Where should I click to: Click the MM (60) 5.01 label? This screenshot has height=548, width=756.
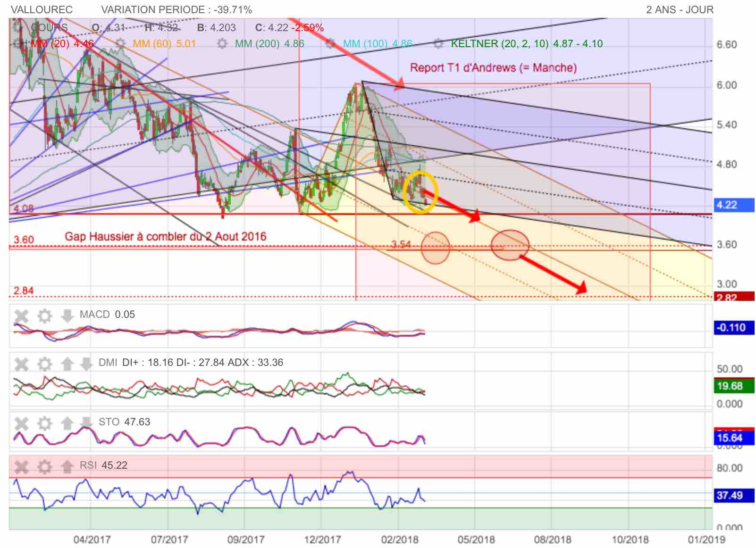pyautogui.click(x=164, y=44)
